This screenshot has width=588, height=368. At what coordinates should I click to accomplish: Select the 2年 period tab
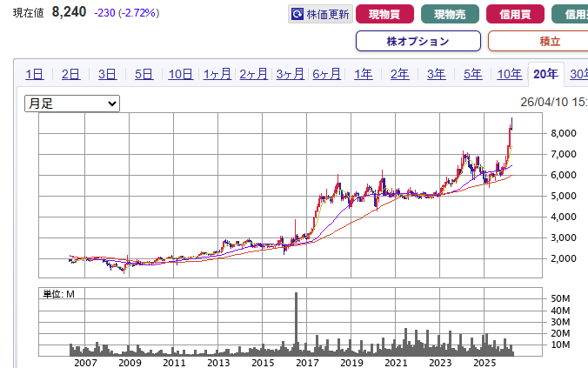(400, 74)
